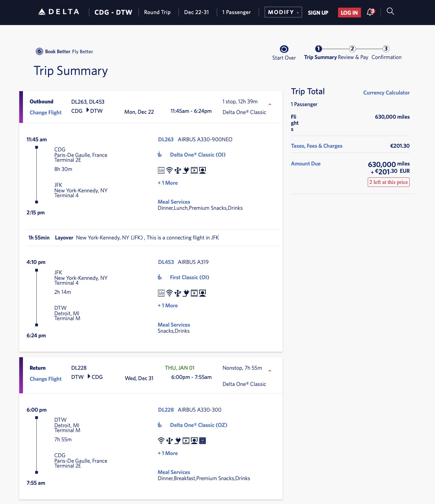Open the Currency Calculator link

[386, 93]
